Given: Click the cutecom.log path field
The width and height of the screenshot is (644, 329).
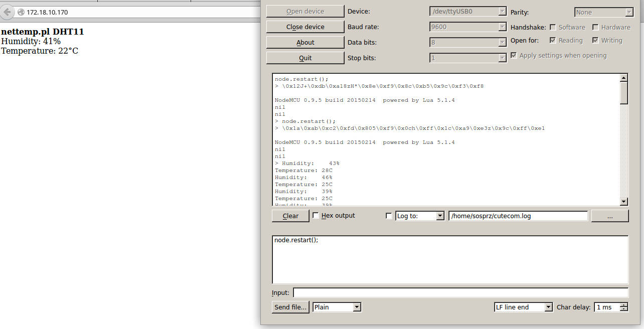Looking at the screenshot, I should coord(518,216).
